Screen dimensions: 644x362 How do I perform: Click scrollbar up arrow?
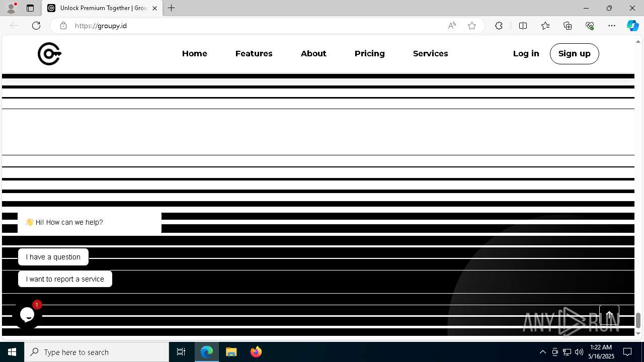pyautogui.click(x=638, y=41)
